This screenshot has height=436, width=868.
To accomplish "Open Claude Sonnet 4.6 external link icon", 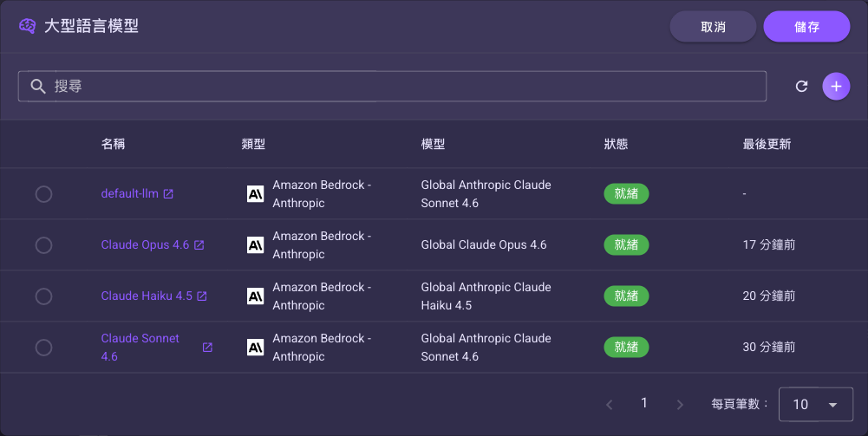I will coord(207,348).
